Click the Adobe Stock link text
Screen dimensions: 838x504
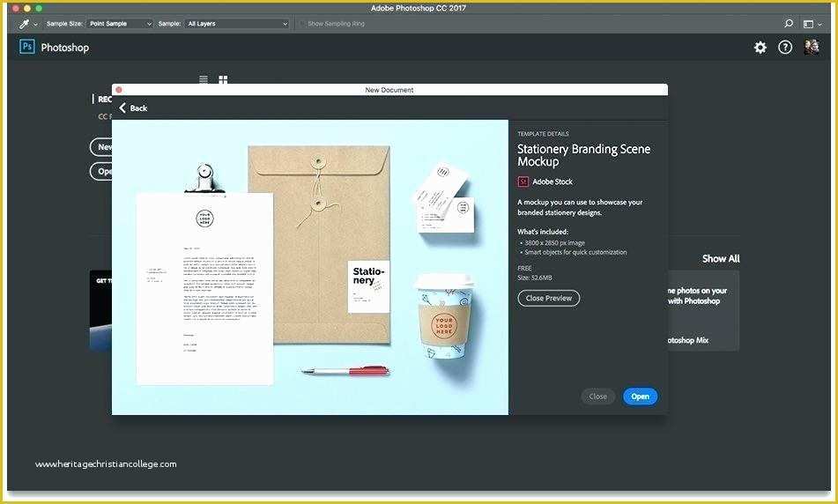point(552,182)
